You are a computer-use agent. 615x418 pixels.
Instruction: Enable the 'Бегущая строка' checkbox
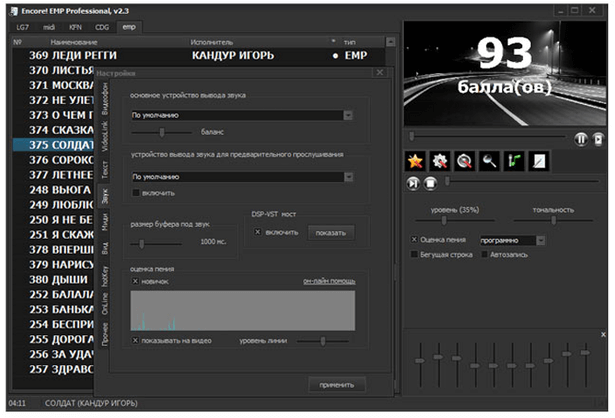coord(414,255)
